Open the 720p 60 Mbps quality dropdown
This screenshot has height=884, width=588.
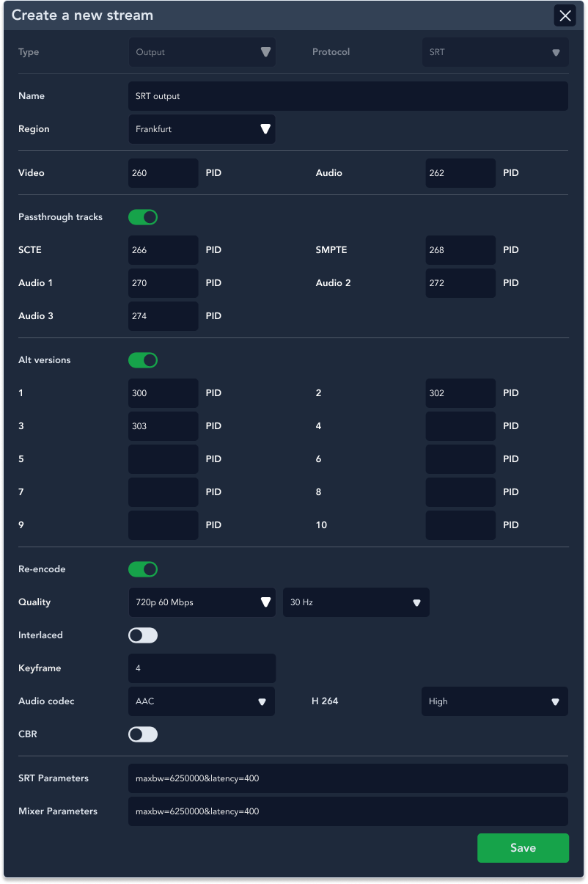[202, 602]
